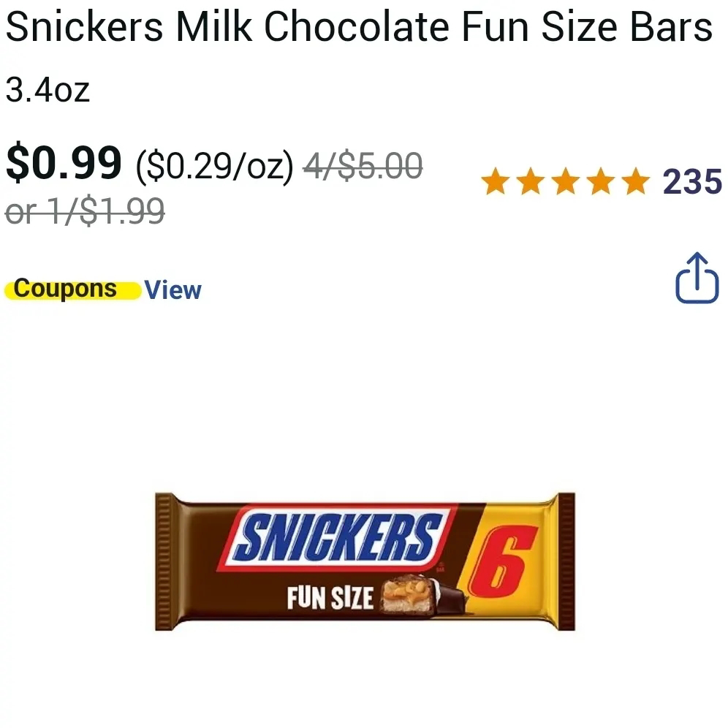Open the View coupons link
The width and height of the screenshot is (728, 728).
coord(172,290)
